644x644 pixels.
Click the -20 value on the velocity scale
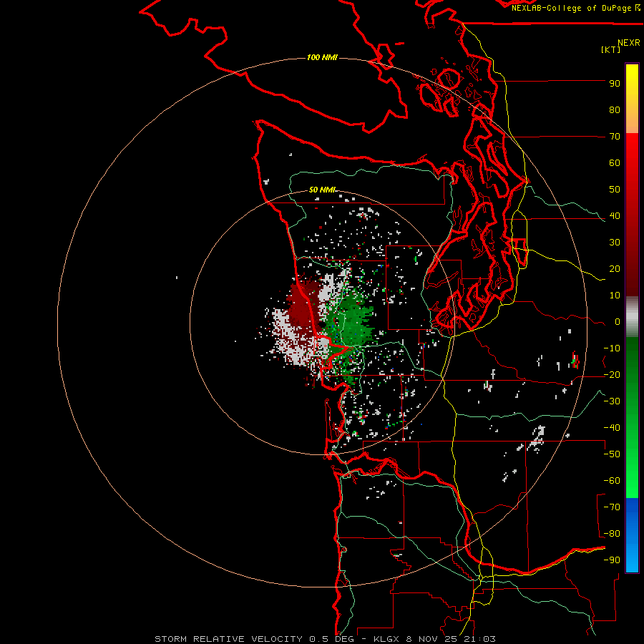[612, 375]
